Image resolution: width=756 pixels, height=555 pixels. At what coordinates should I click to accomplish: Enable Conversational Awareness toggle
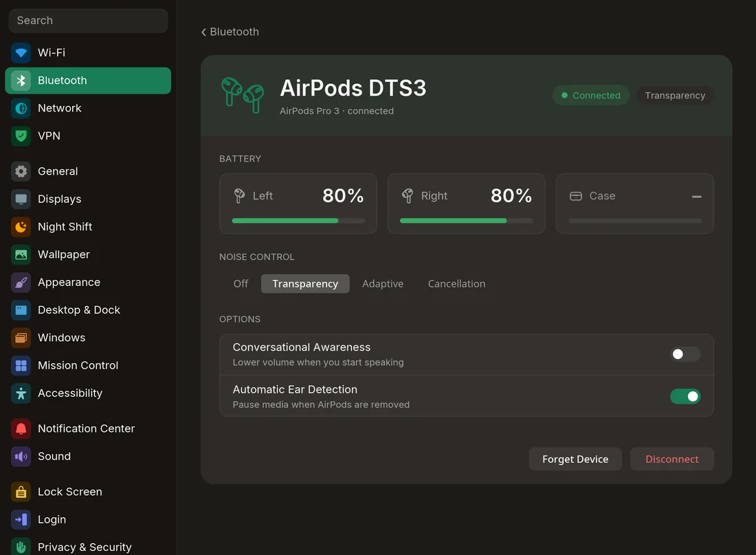click(685, 354)
